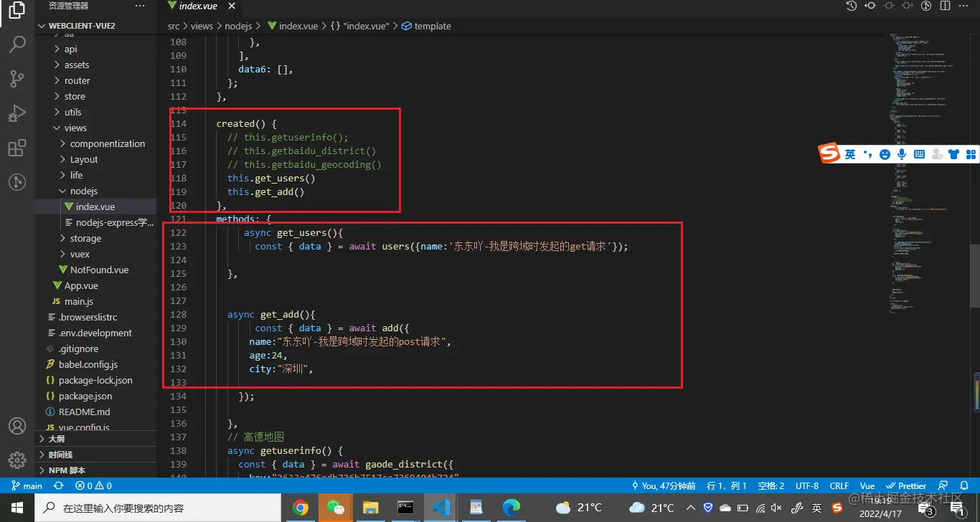The height and width of the screenshot is (522, 980).
Task: Toggle file blame git icon
Action: coord(926,6)
